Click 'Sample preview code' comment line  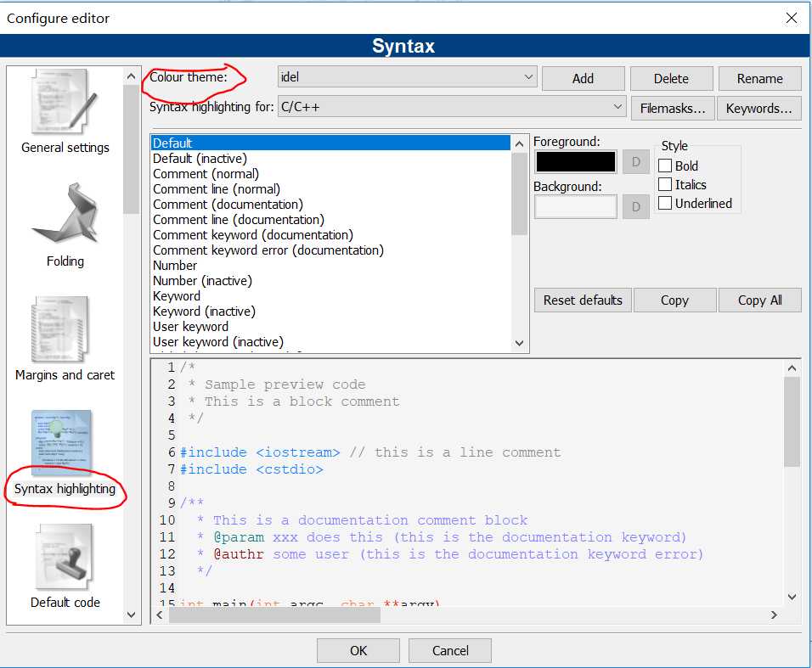(285, 385)
